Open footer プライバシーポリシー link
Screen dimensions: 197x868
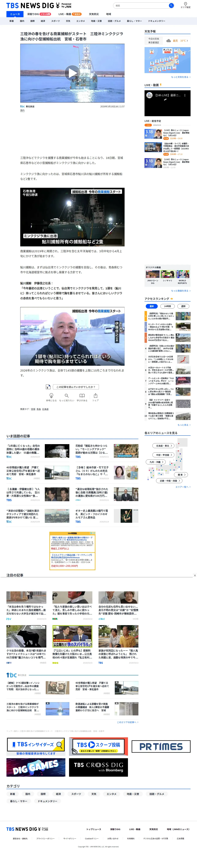(x=45, y=838)
